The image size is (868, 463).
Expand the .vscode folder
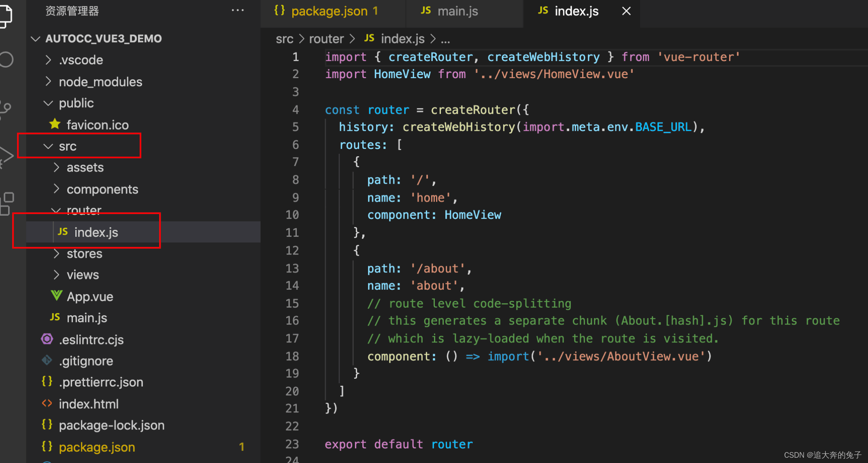(x=48, y=60)
